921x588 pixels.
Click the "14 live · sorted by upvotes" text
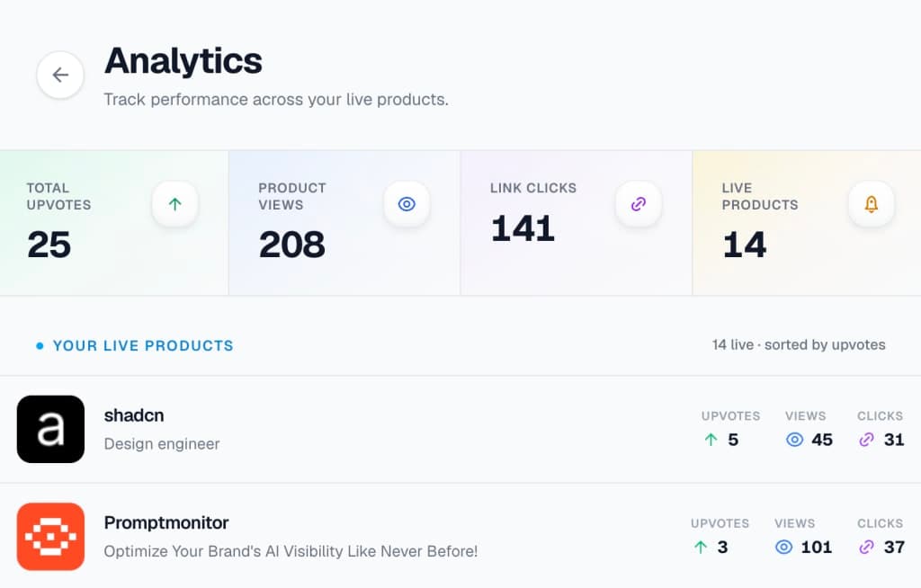click(799, 345)
